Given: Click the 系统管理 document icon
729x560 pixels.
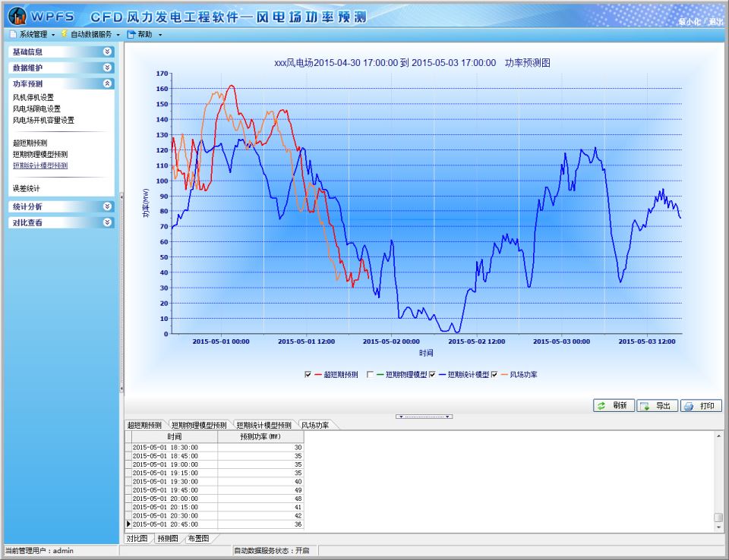Looking at the screenshot, I should [13, 34].
